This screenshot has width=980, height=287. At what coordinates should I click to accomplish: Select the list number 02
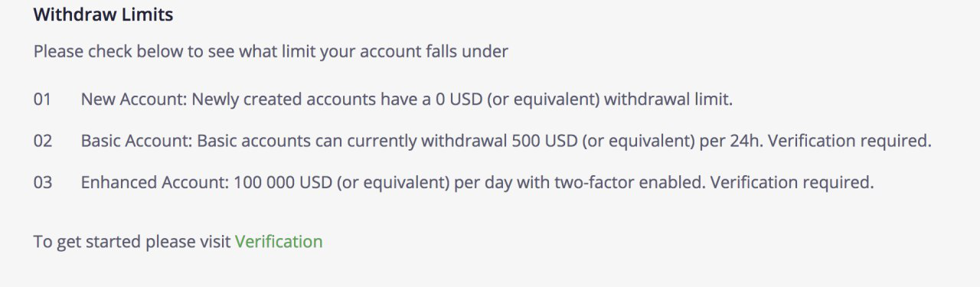point(43,142)
